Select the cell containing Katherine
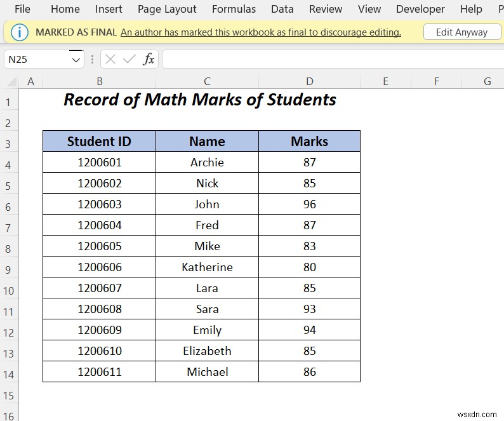The height and width of the screenshot is (421, 504). pyautogui.click(x=207, y=267)
